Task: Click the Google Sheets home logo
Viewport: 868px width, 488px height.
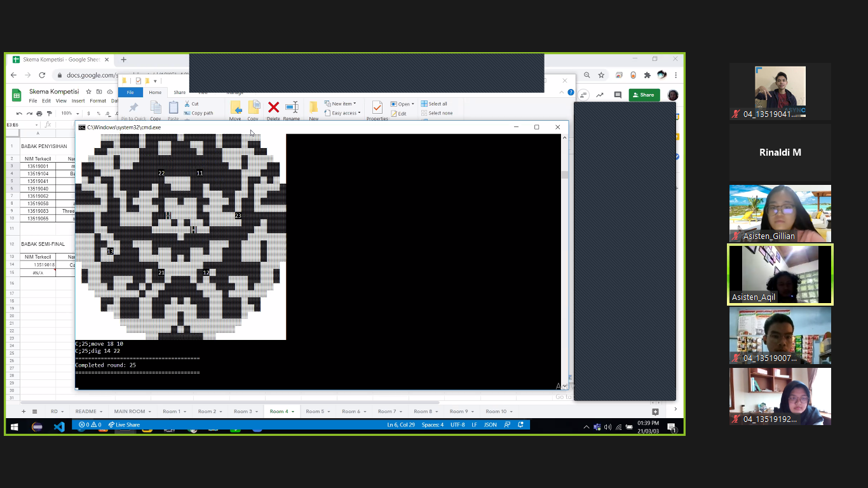Action: [17, 95]
